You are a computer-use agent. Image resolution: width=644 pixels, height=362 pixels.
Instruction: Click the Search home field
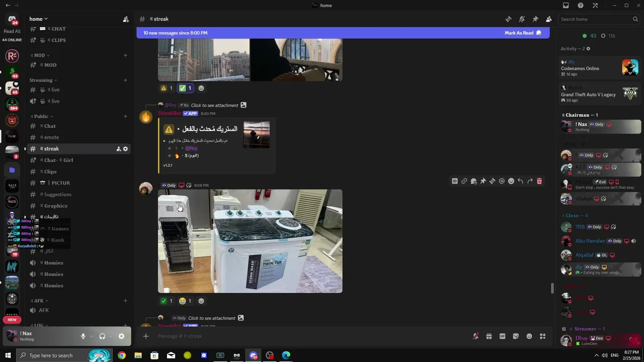(599, 19)
